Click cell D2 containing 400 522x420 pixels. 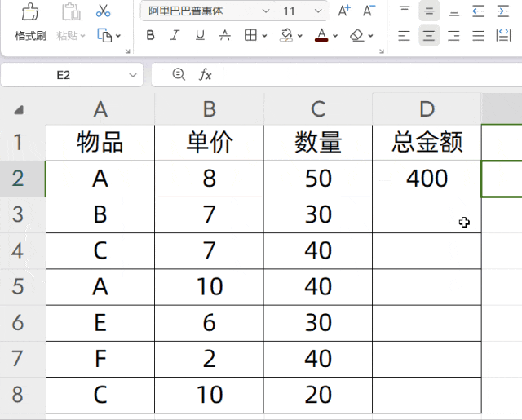pyautogui.click(x=427, y=179)
